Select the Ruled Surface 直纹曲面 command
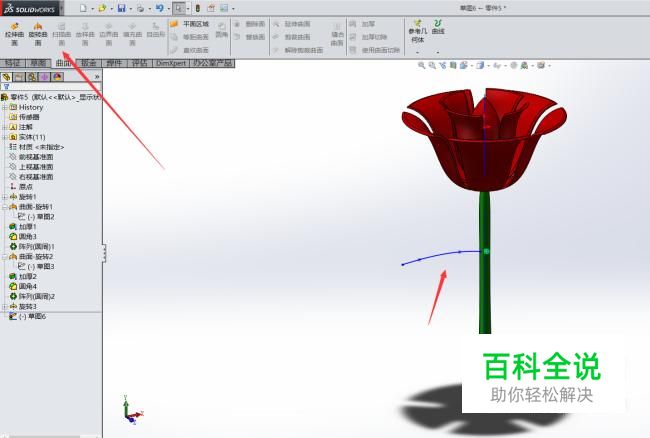 (189, 50)
